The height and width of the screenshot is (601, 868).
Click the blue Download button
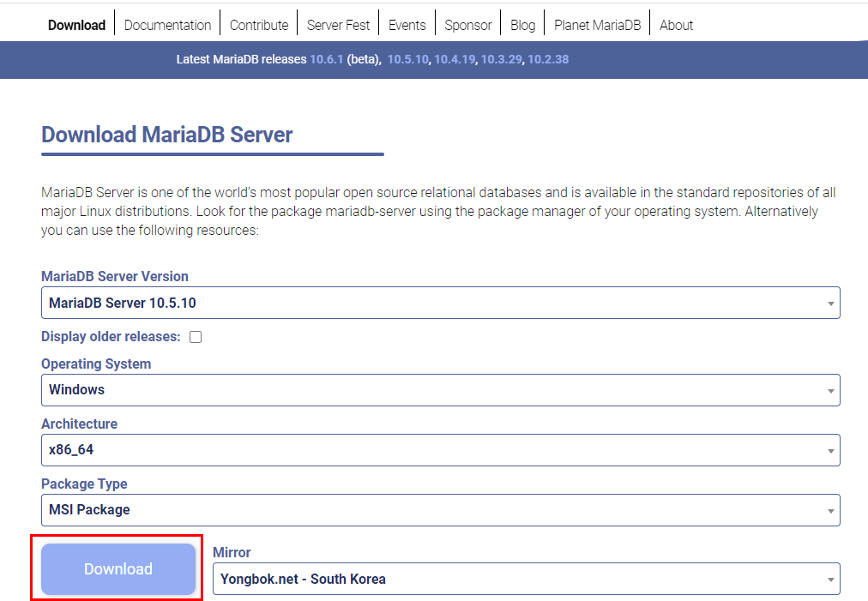tap(118, 569)
